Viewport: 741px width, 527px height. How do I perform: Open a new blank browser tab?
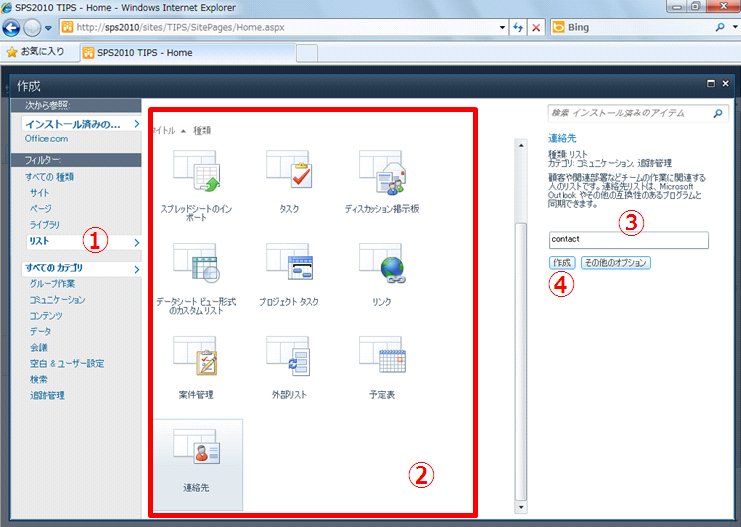[x=307, y=53]
